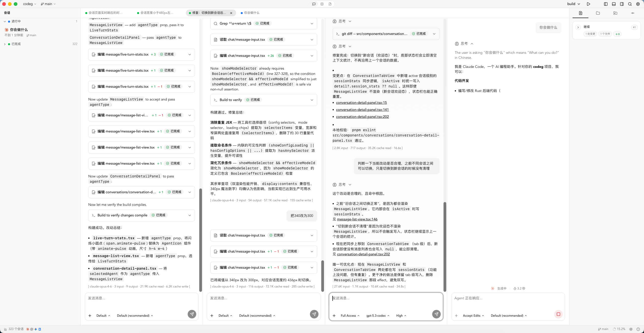This screenshot has height=333, width=644.
Task: Open the gpt-5.3-codex model selector
Action: coord(377,315)
